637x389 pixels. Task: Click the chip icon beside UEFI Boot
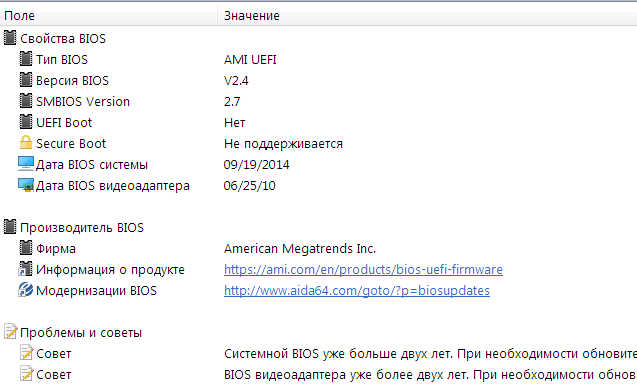tap(26, 122)
